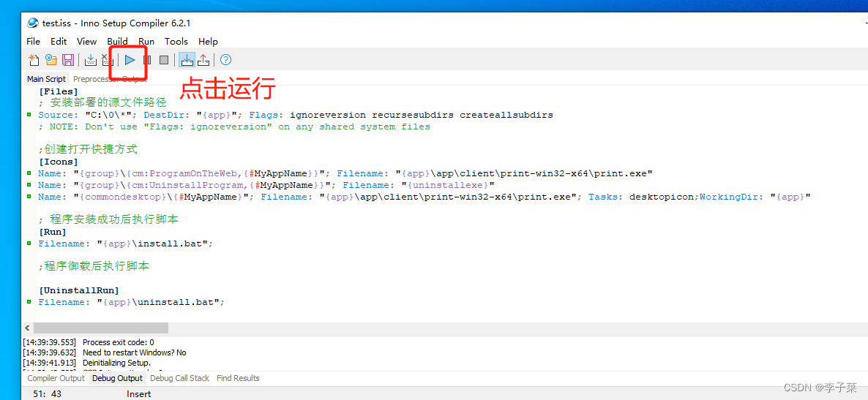868x400 pixels.
Task: Click the New script toolbar icon
Action: [x=34, y=60]
